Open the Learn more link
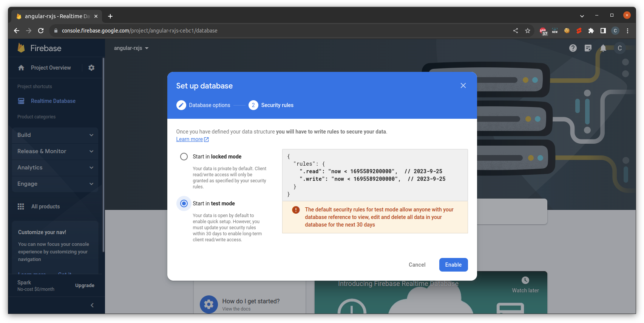Screen dimensions: 644x323 192,139
